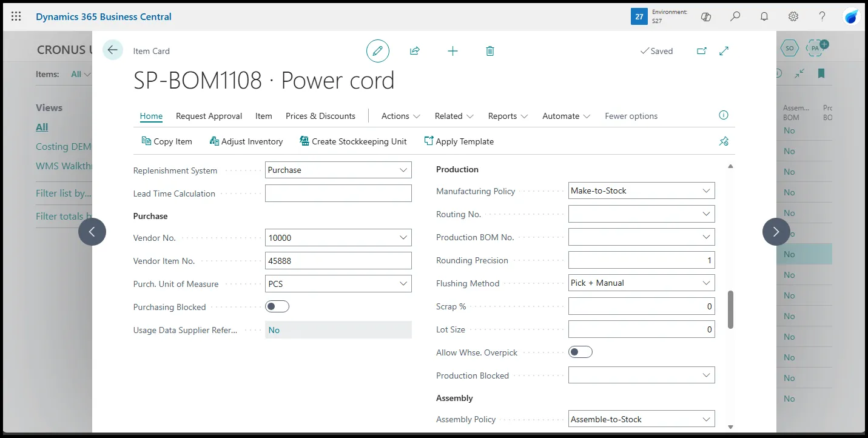
Task: Select the Home tab
Action: click(x=151, y=116)
